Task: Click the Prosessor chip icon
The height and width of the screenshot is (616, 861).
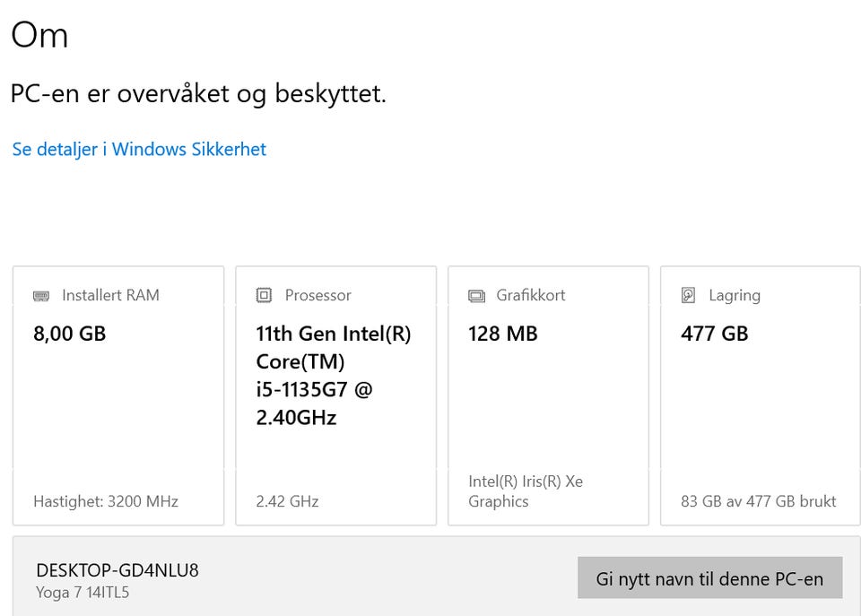Action: (264, 295)
